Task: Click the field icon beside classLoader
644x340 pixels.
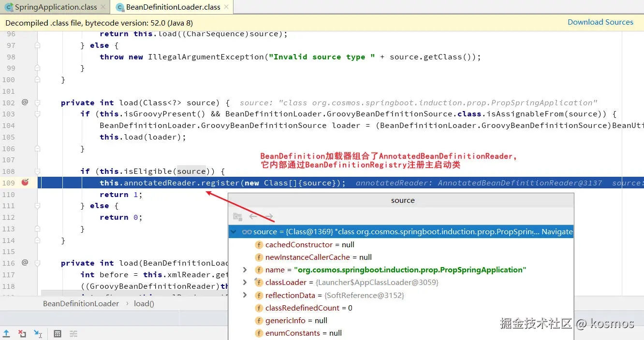Action: pyautogui.click(x=259, y=283)
